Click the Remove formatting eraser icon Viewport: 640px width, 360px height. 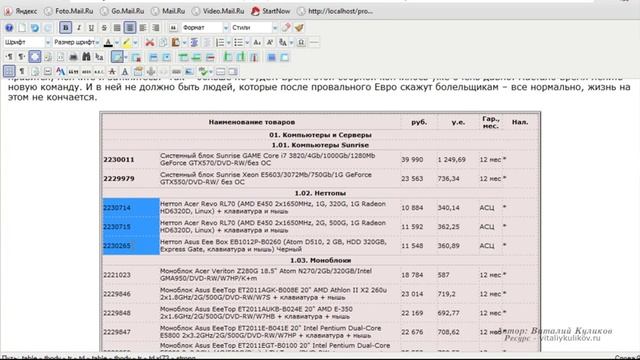point(286,28)
